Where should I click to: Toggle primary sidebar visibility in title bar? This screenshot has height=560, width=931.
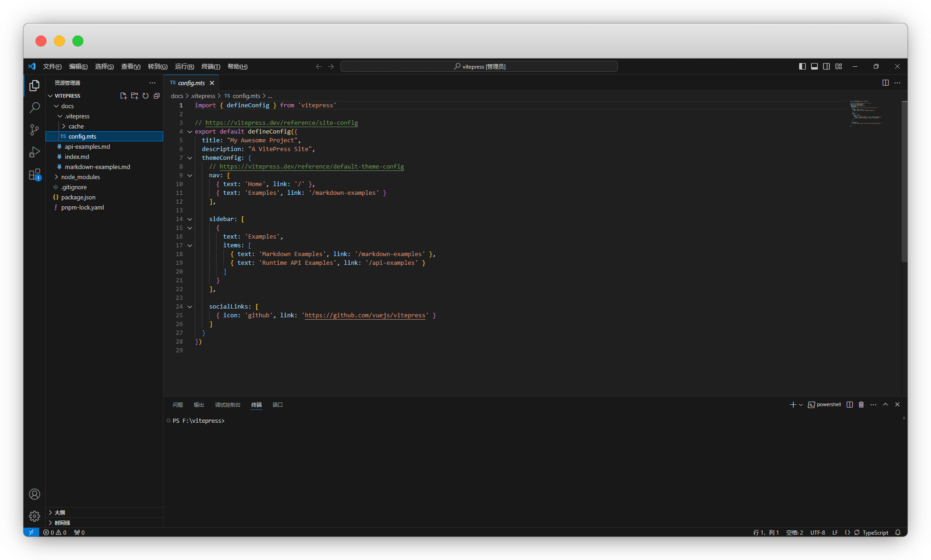[802, 66]
